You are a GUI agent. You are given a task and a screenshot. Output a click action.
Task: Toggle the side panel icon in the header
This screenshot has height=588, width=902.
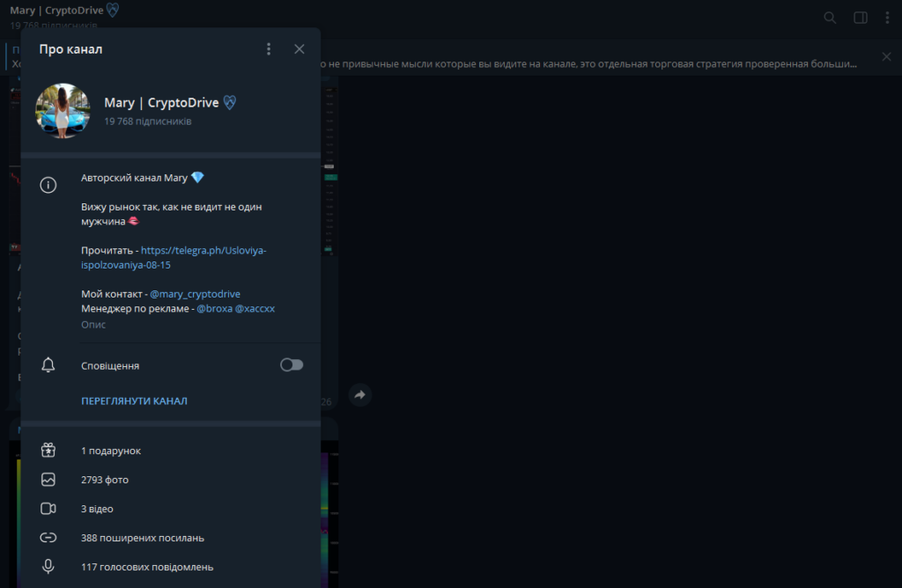[x=861, y=18]
